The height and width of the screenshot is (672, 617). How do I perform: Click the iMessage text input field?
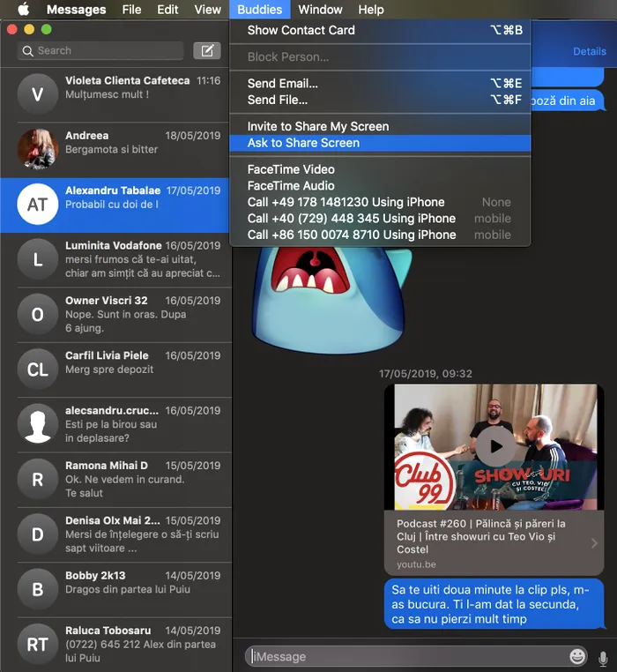tap(416, 656)
